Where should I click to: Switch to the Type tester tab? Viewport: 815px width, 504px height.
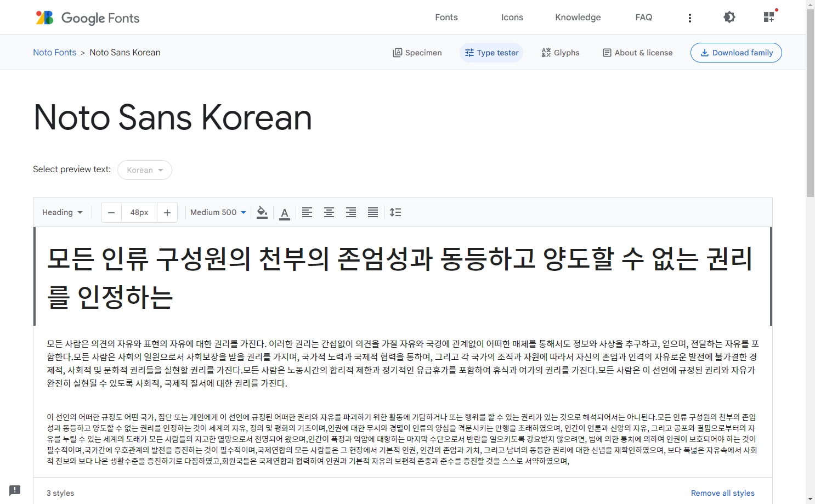[x=491, y=53]
